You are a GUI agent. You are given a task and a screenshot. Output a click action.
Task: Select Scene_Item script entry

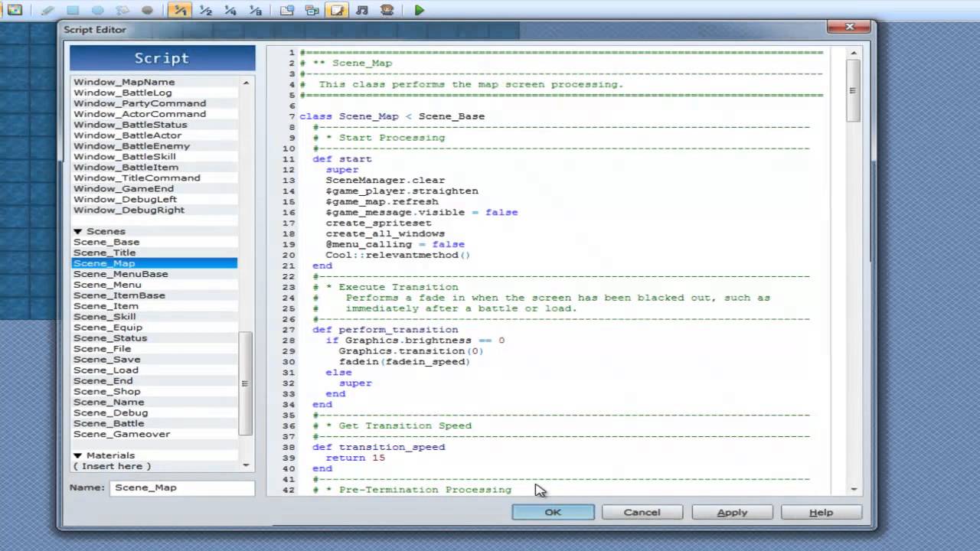(x=155, y=306)
